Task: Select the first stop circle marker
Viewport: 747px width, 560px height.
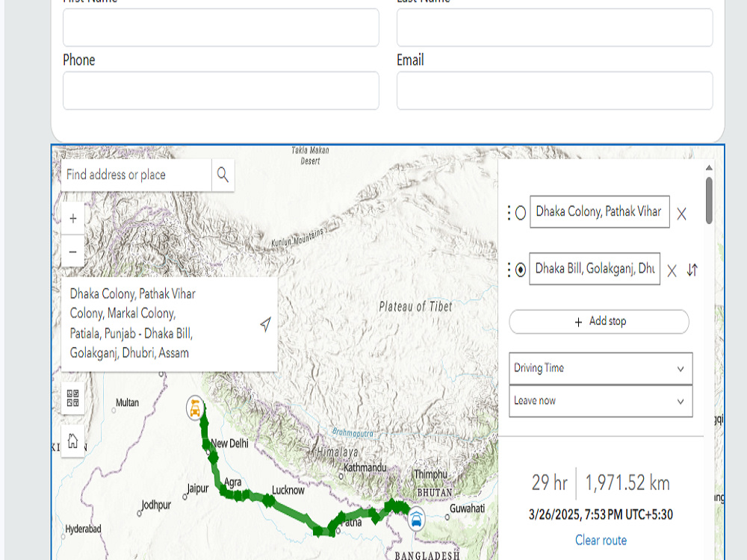Action: [520, 213]
